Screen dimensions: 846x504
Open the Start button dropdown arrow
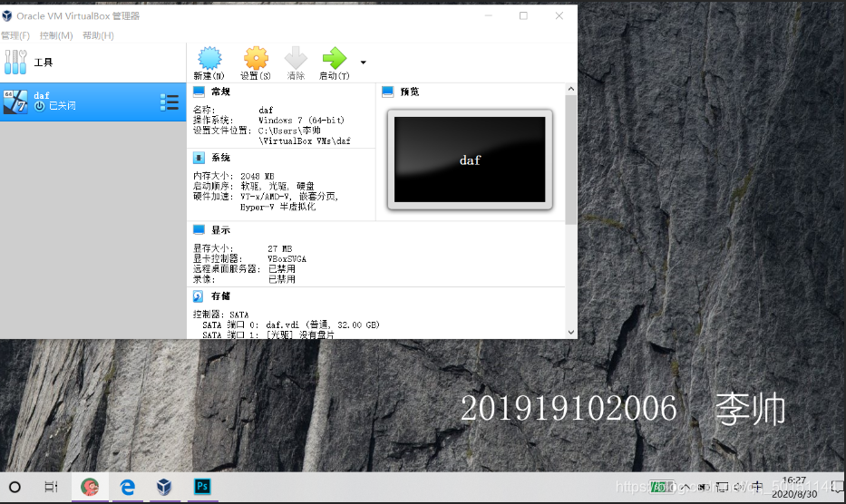pos(363,63)
